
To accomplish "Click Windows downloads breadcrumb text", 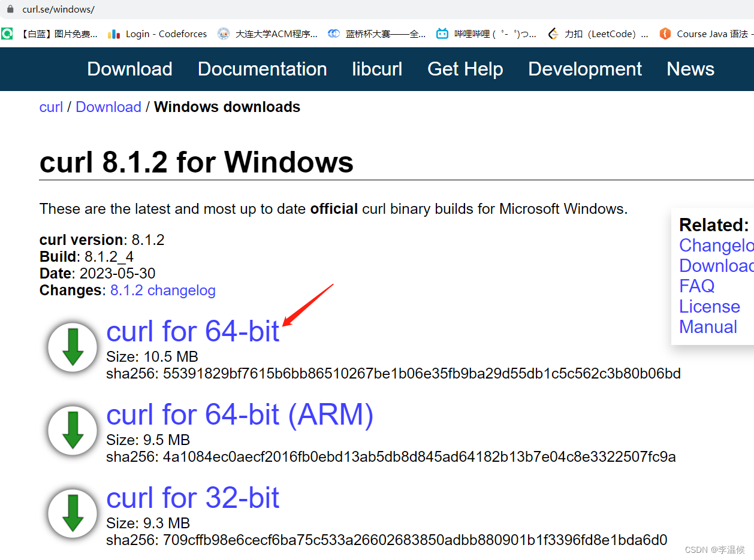I will coord(227,107).
